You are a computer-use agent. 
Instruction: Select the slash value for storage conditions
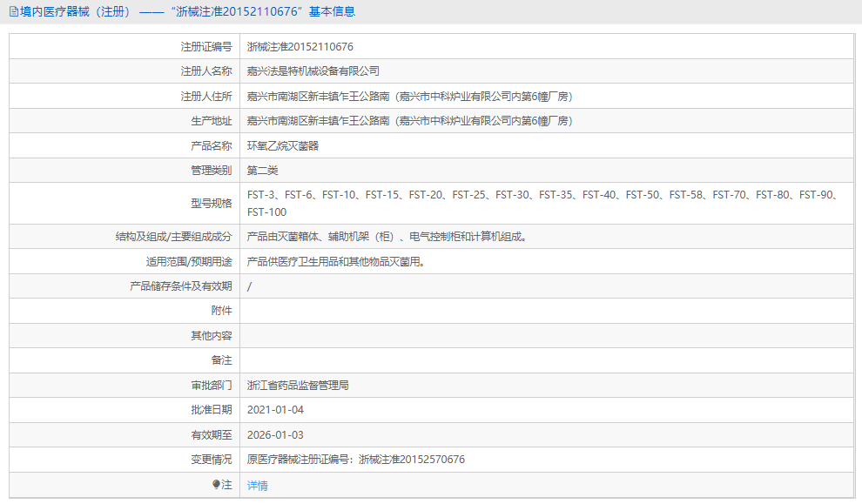(x=250, y=286)
